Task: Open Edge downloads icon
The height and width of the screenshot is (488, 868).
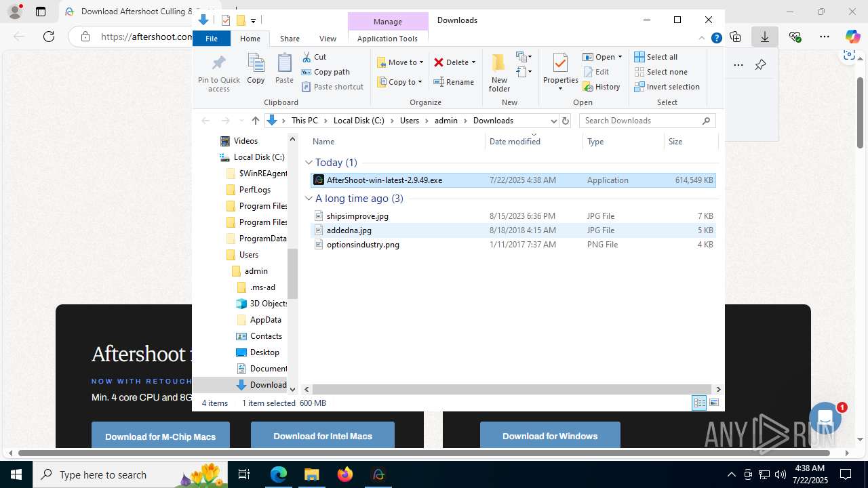Action: [x=765, y=37]
